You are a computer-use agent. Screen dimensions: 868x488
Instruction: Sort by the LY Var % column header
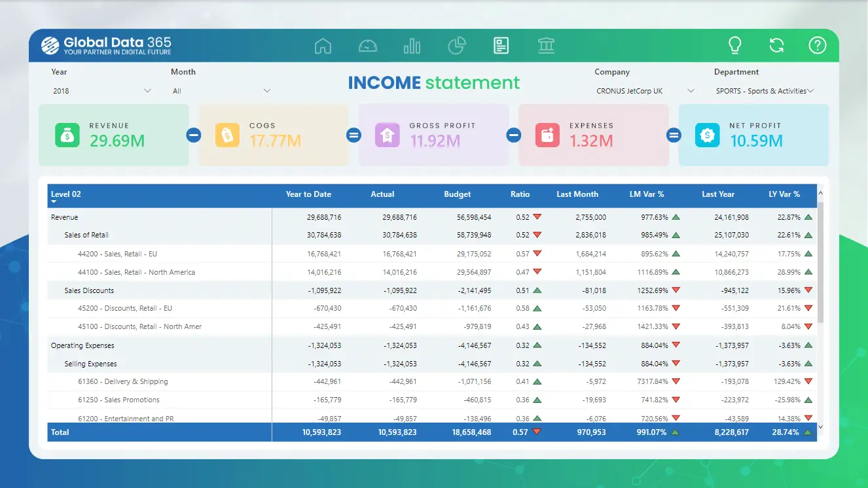point(784,194)
